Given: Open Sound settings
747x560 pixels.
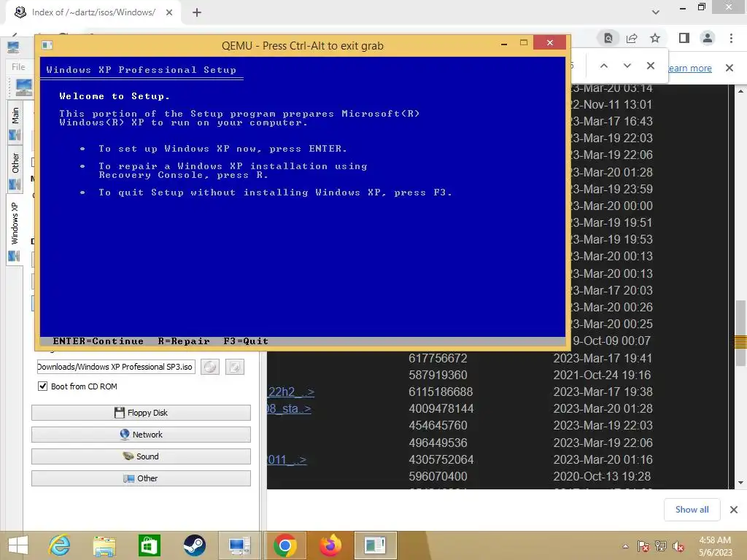Looking at the screenshot, I should (x=141, y=456).
